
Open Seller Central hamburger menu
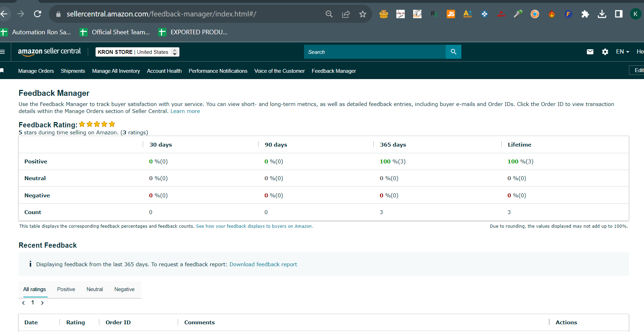point(2,52)
